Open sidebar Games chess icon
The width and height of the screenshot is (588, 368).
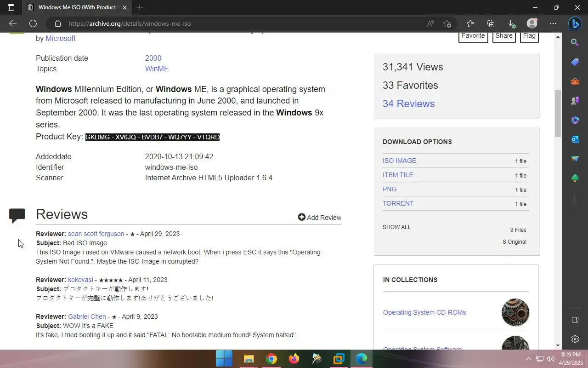[575, 101]
